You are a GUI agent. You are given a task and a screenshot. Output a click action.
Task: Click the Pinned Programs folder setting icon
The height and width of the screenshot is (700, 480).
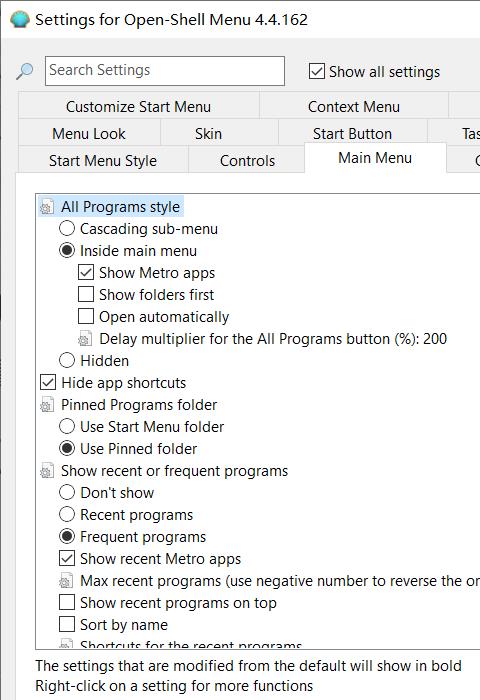pos(47,405)
